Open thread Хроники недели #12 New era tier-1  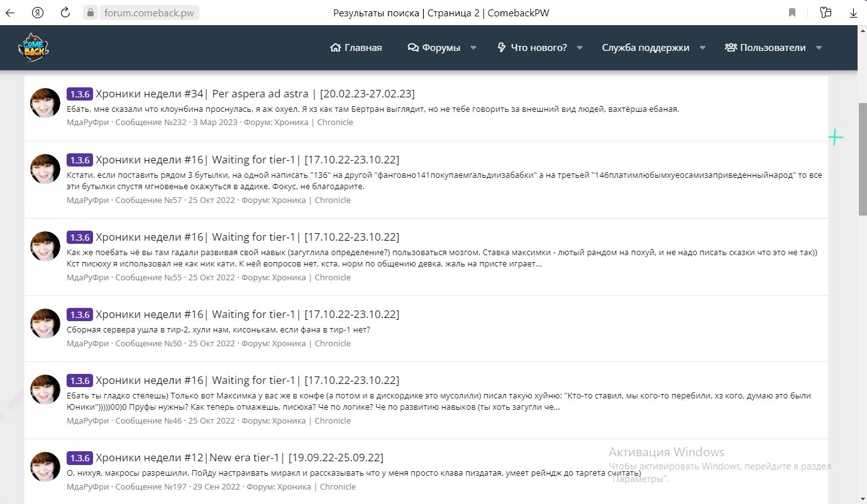coord(239,457)
